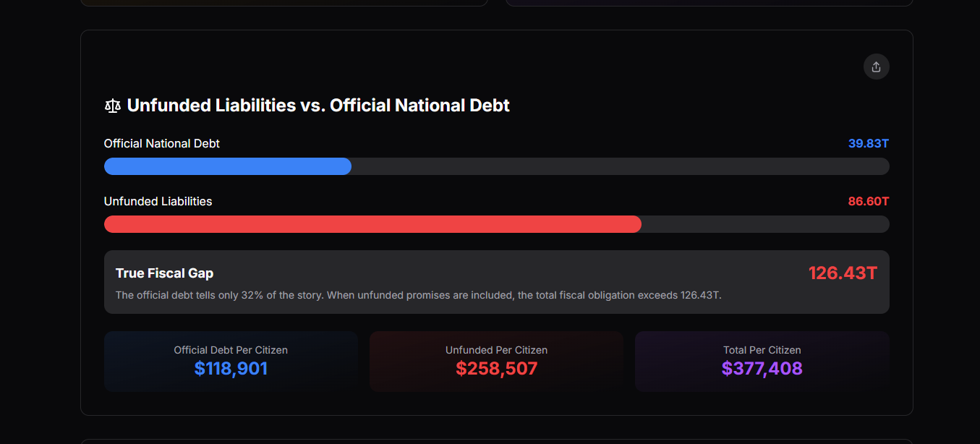Click the purple $377,408 amount
Viewport: 980px width, 444px height.
(x=762, y=369)
